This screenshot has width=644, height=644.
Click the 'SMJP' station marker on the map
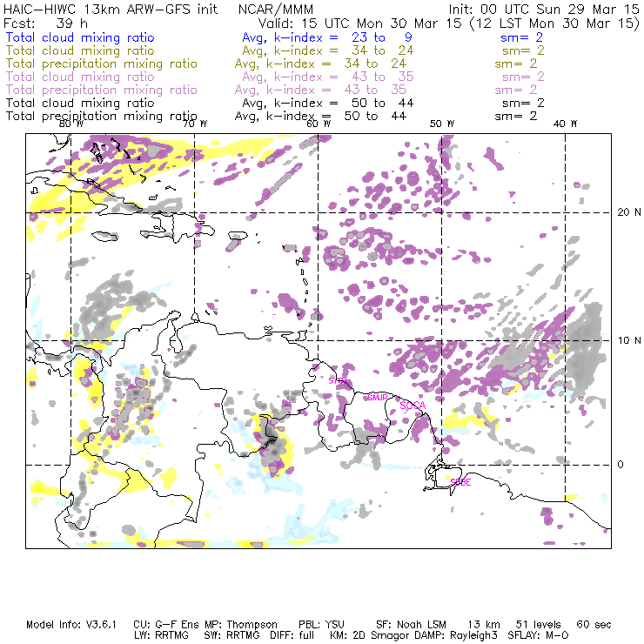pos(378,398)
